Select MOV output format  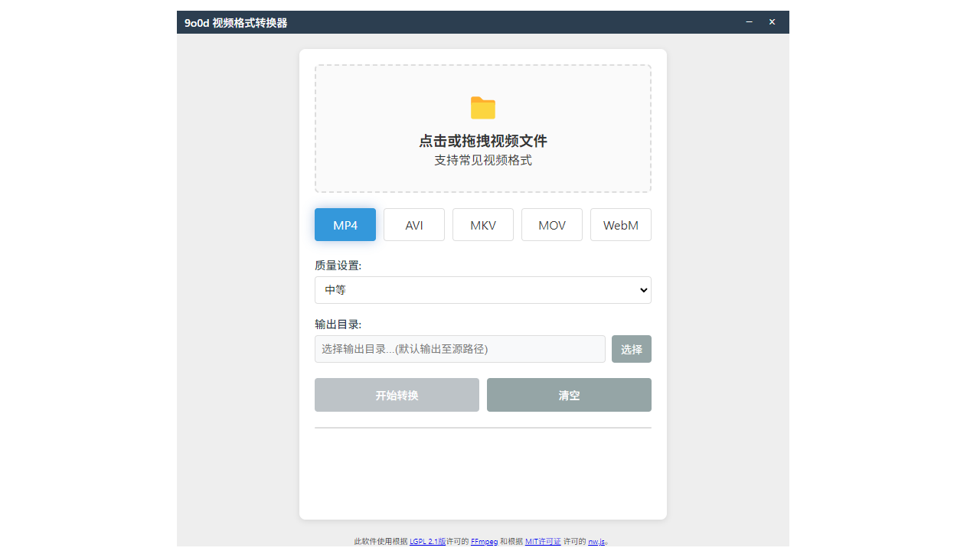[x=551, y=224]
